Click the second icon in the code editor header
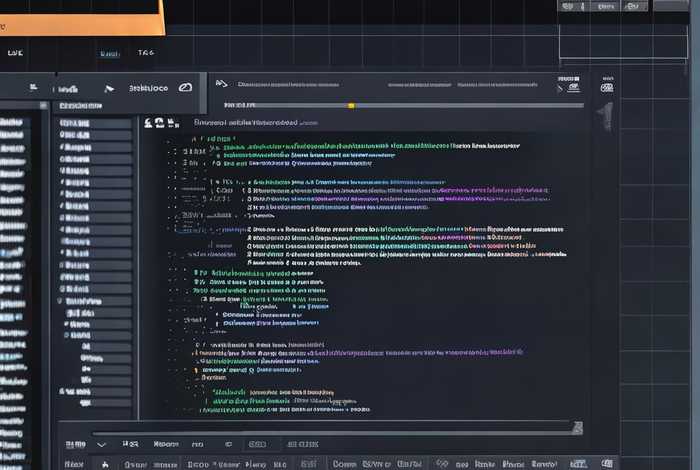700x470 pixels. pos(158,123)
